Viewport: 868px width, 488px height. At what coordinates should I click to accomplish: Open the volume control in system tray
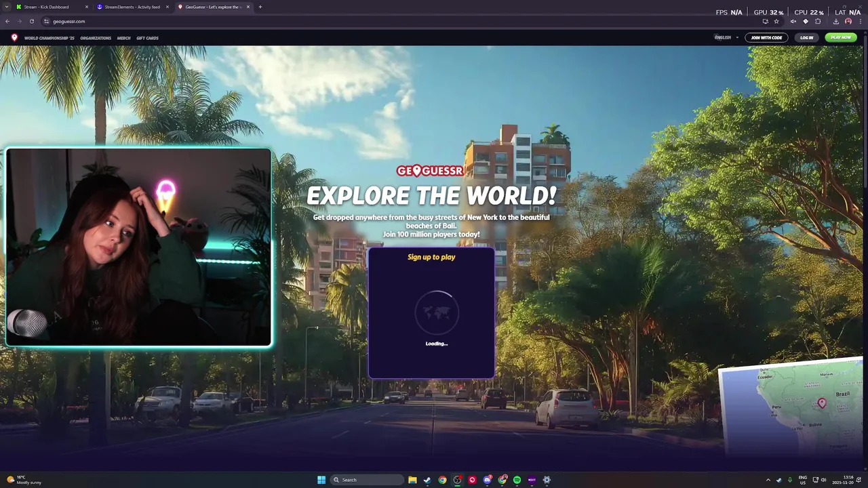click(x=823, y=480)
